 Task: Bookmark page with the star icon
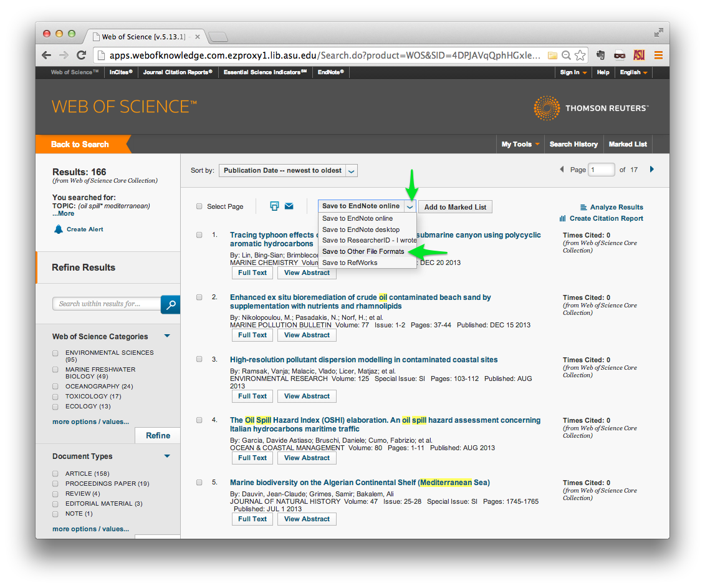click(x=580, y=55)
